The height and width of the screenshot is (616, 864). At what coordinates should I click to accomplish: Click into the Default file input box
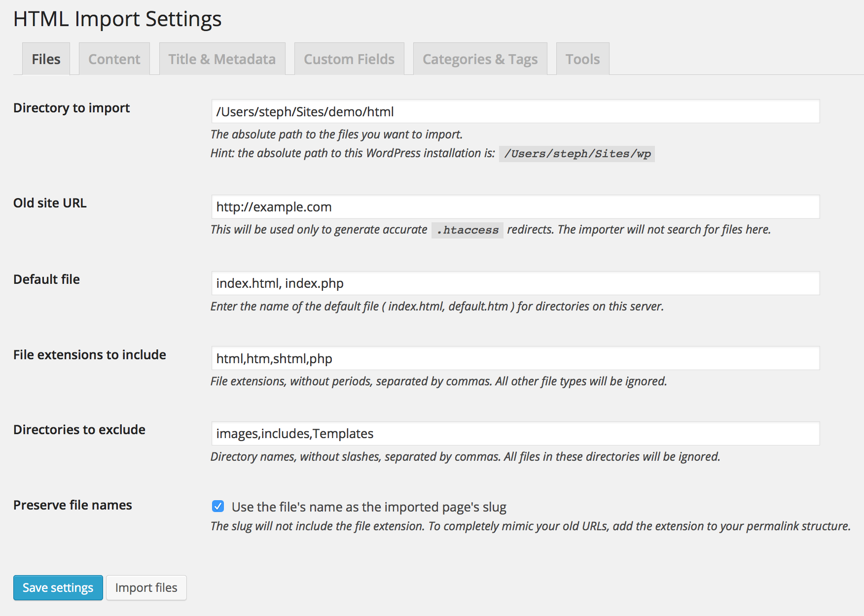tap(515, 283)
